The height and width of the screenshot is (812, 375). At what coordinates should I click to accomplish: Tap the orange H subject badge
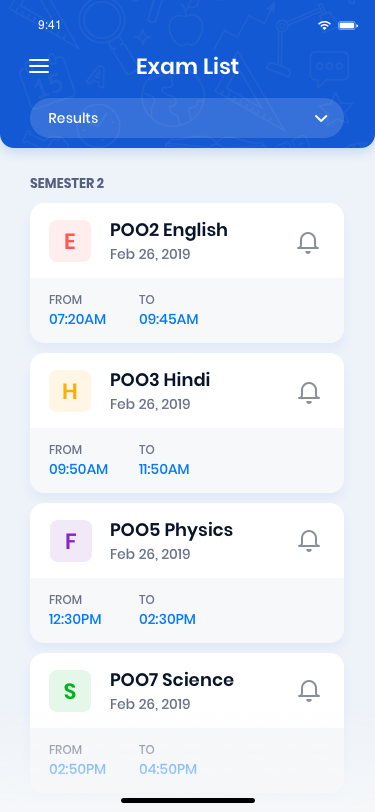click(x=70, y=391)
